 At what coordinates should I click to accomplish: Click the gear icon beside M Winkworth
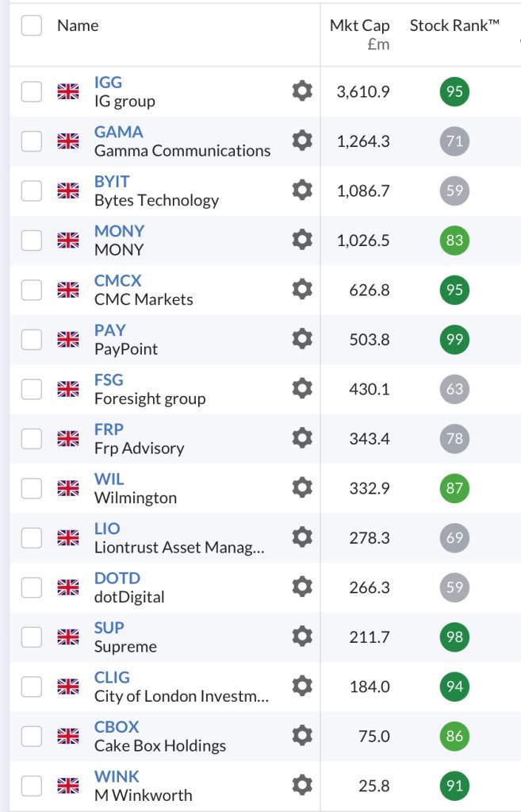point(302,786)
